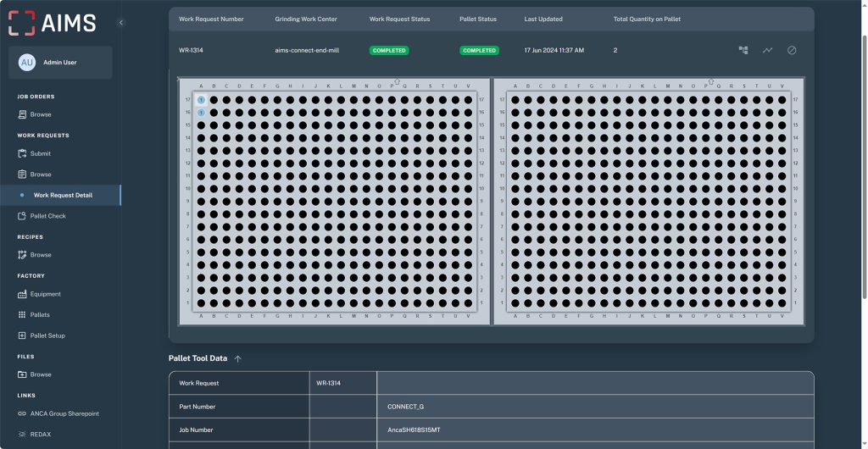Click the page vertical scrollbar

tap(863, 169)
